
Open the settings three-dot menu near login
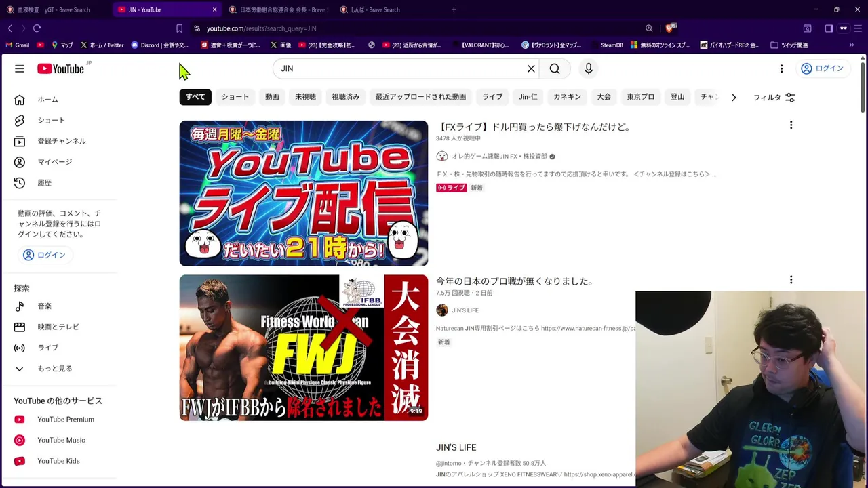(781, 68)
